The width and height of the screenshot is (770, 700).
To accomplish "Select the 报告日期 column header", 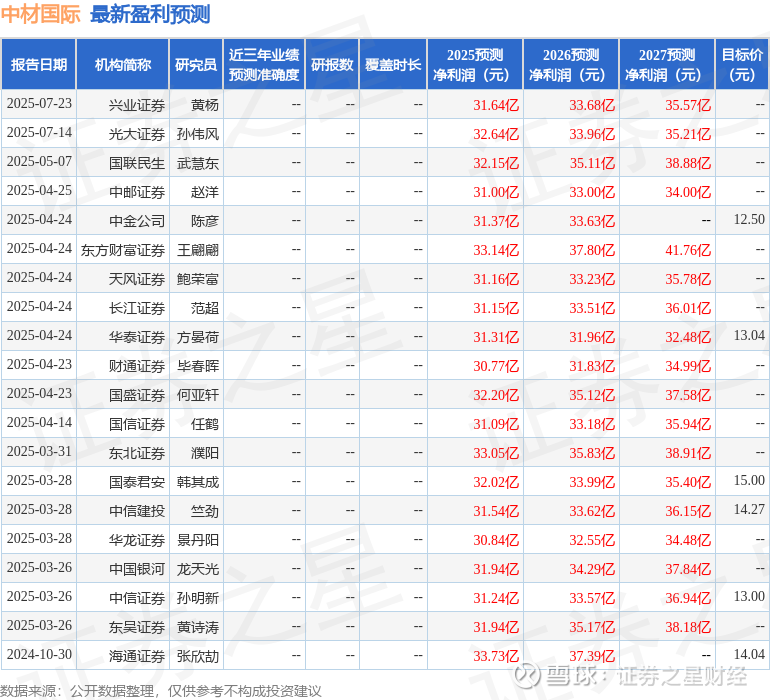I will tap(39, 64).
